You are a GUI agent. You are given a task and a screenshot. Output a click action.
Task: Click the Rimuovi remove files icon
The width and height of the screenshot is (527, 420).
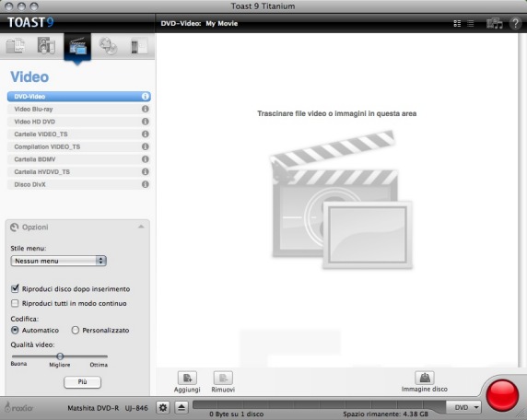(223, 378)
